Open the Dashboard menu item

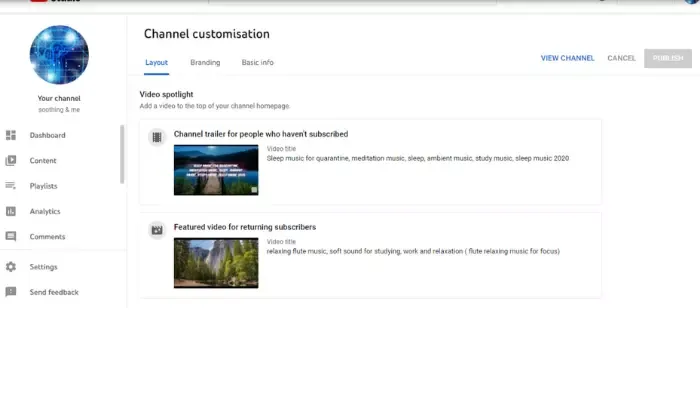click(x=47, y=135)
